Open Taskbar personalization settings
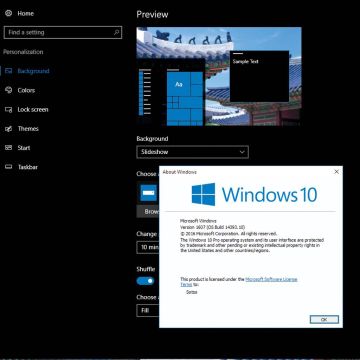The image size is (360, 360). pyautogui.click(x=27, y=167)
